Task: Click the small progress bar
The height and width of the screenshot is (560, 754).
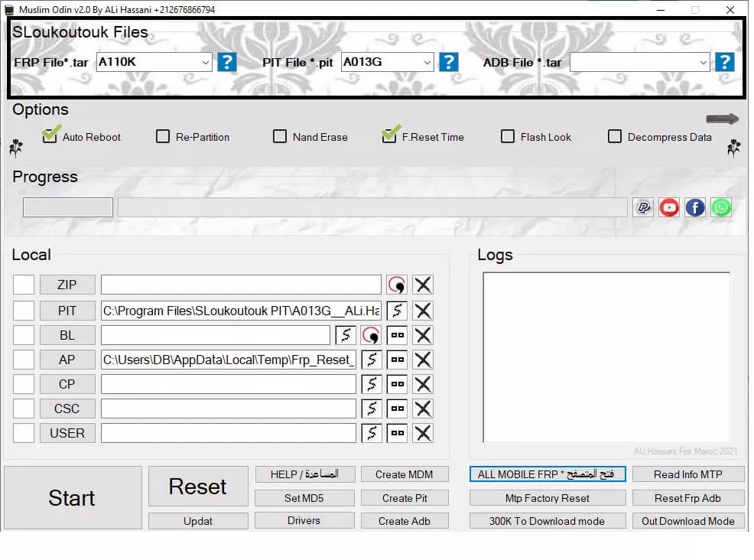Action: tap(67, 207)
